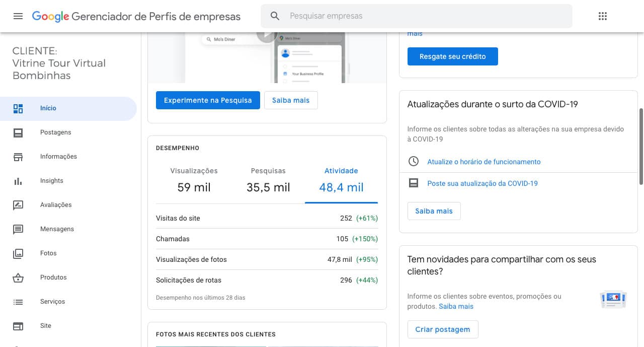Click the search magnifier icon
Viewport: 644px width, 347px height.
click(x=275, y=16)
